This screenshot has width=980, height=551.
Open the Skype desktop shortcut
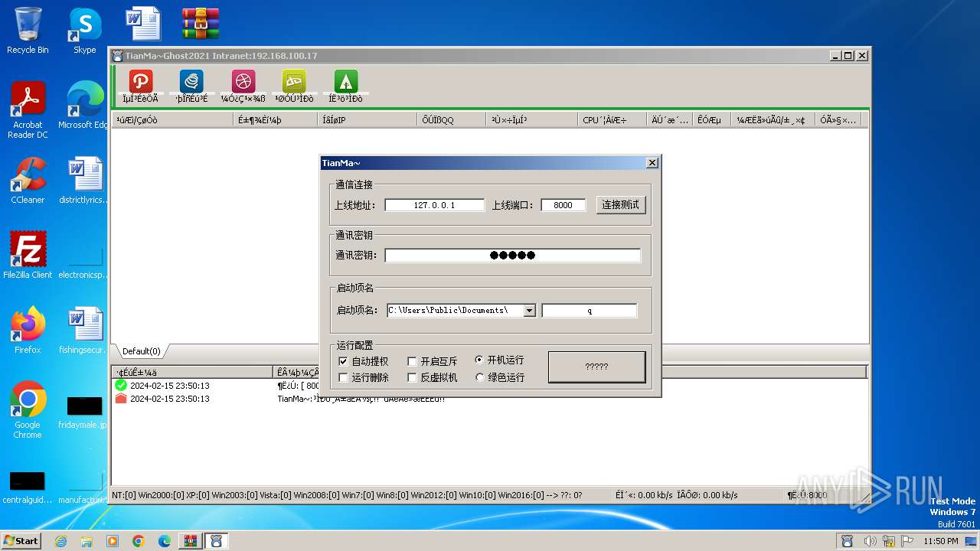click(x=84, y=31)
